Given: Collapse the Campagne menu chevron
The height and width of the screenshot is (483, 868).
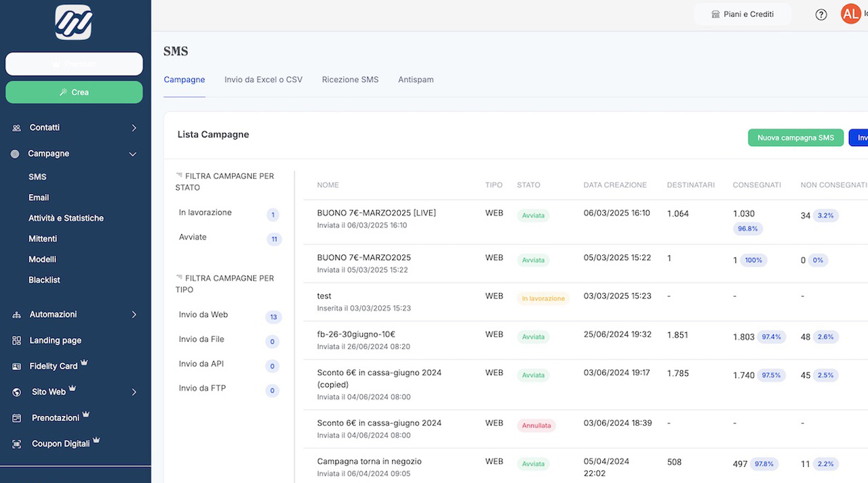Looking at the screenshot, I should (133, 154).
